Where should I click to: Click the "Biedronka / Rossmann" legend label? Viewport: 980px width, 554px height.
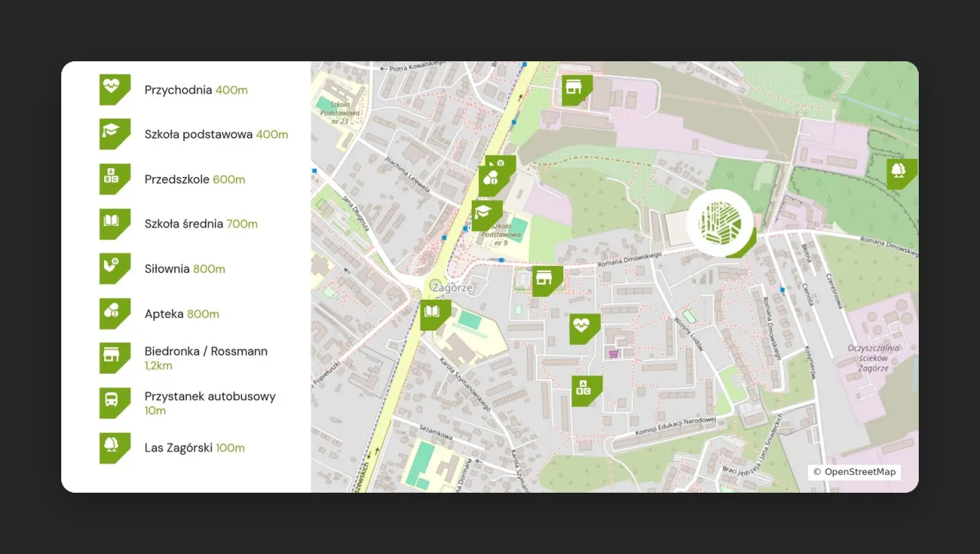206,351
